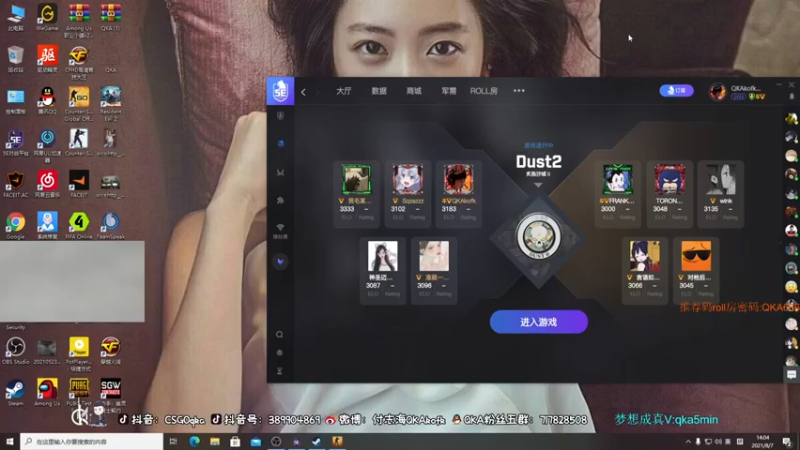The image size is (800, 450).
Task: Click the shield icon in 5E sidebar
Action: point(280,116)
